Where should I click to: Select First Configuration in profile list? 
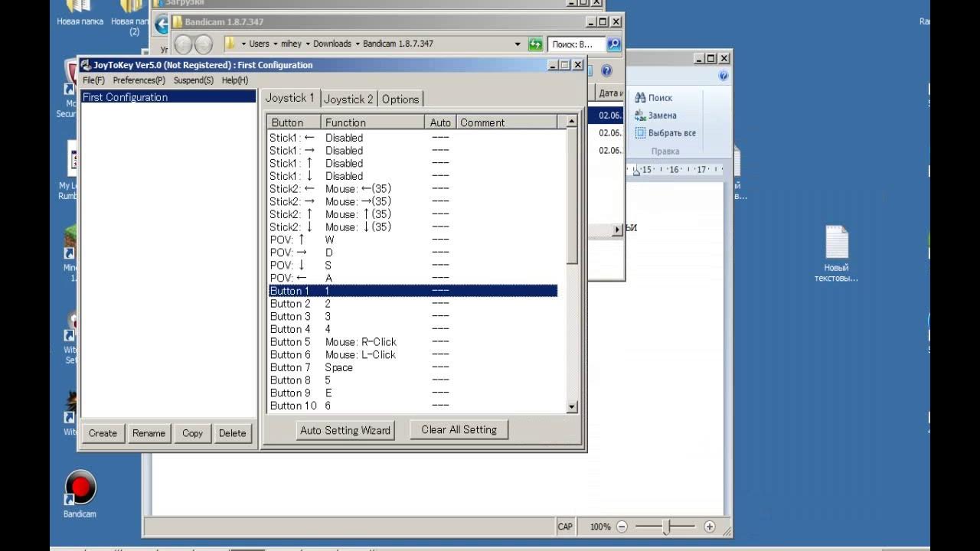pos(168,97)
